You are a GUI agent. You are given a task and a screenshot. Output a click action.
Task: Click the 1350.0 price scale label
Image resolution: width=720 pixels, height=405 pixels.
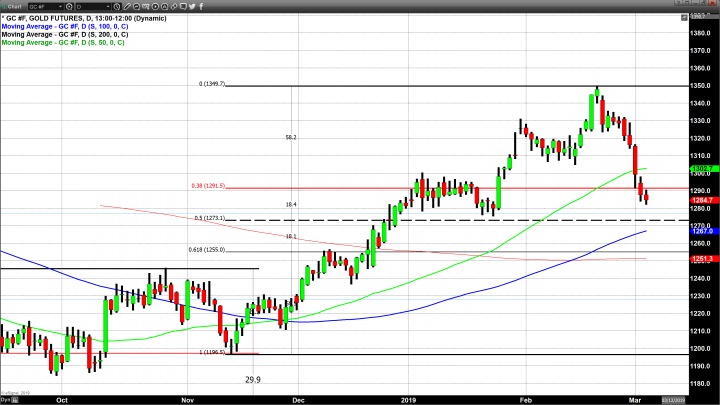[701, 85]
